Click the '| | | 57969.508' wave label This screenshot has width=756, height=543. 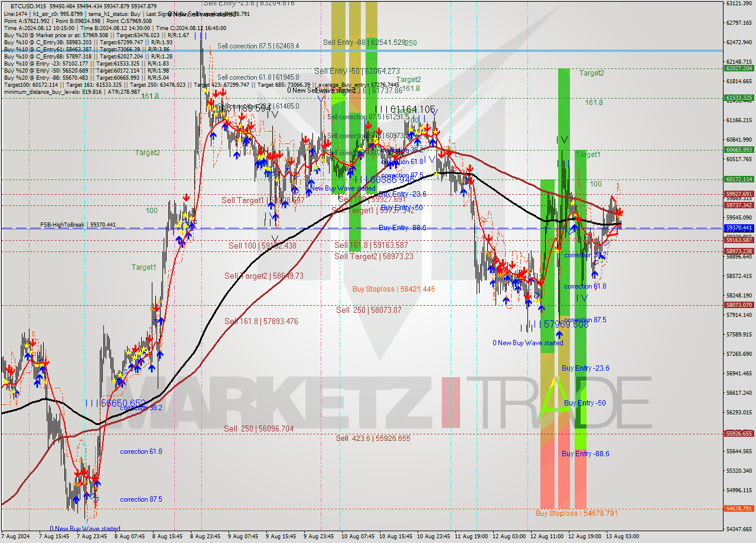[x=558, y=324]
